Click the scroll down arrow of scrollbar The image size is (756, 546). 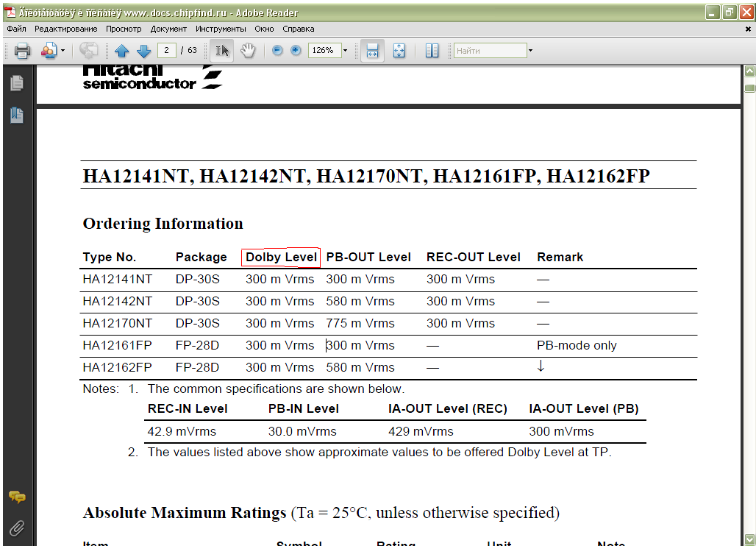click(x=749, y=539)
